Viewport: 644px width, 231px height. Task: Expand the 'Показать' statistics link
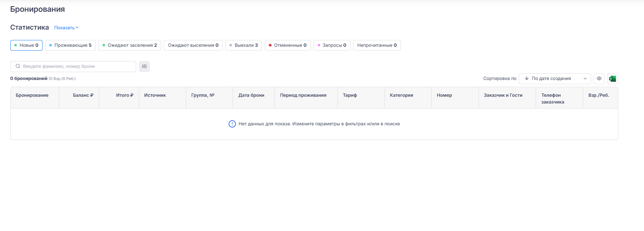click(66, 28)
